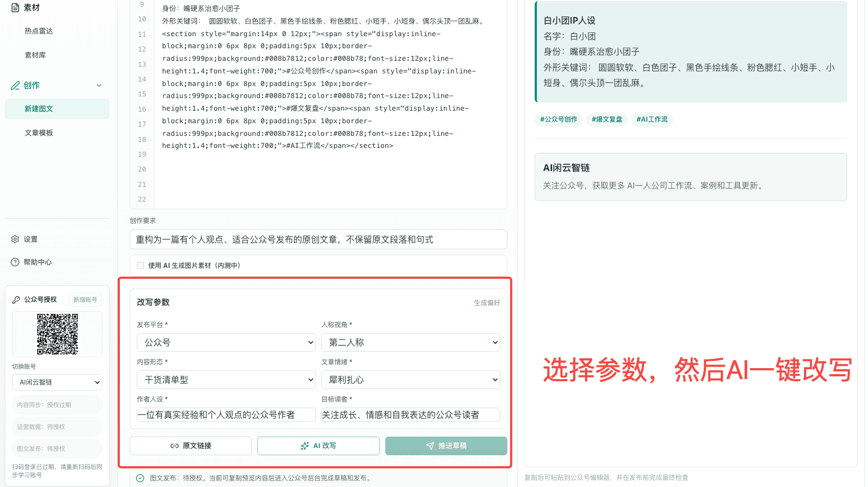Screen dimensions: 868x487
Task: Click the sparkle icon on AI 改写
Action: [305, 446]
